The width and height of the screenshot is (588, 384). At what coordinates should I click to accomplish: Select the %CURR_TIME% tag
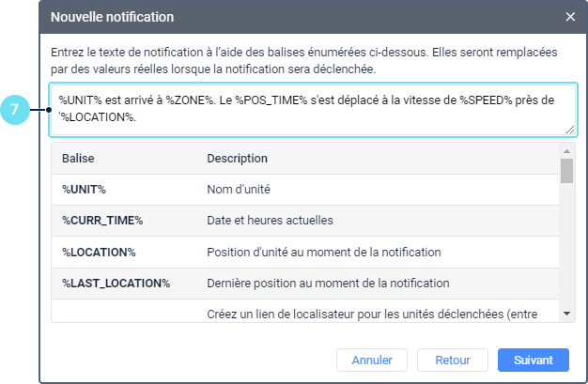pyautogui.click(x=101, y=220)
